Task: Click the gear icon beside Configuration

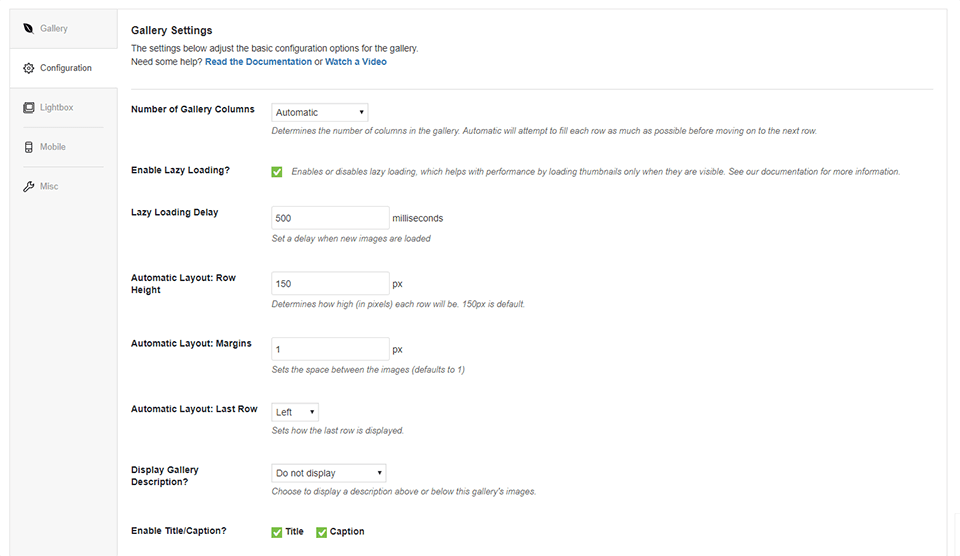Action: (x=29, y=68)
